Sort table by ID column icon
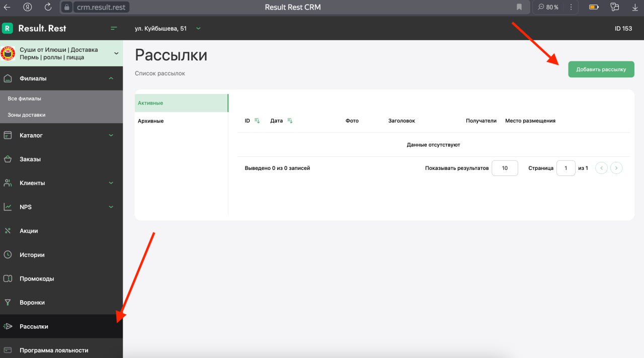 pos(257,121)
